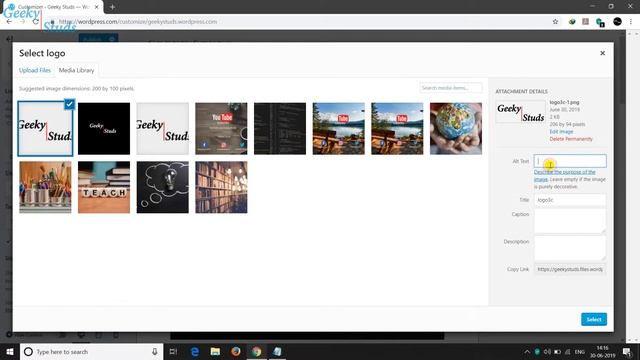Choose the dark YouTube social card thumbnail
This screenshot has width=640, height=360.
pos(221,129)
